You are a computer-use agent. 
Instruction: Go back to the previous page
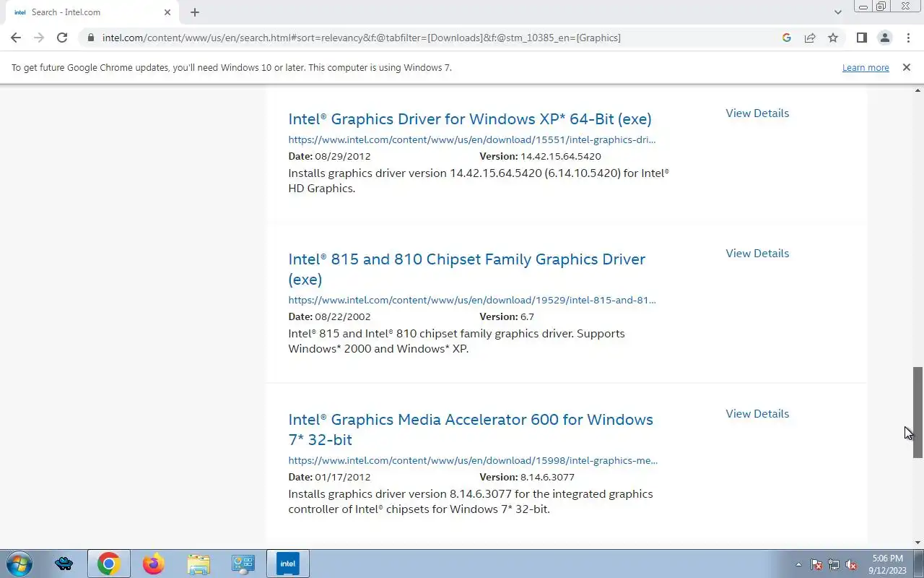(16, 38)
